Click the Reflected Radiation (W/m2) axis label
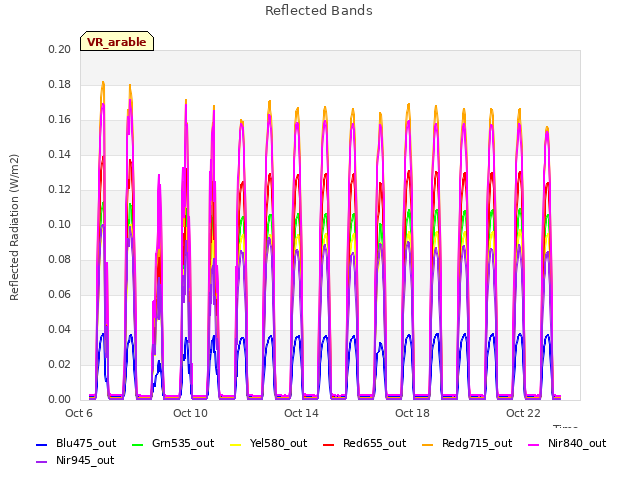 14,227
